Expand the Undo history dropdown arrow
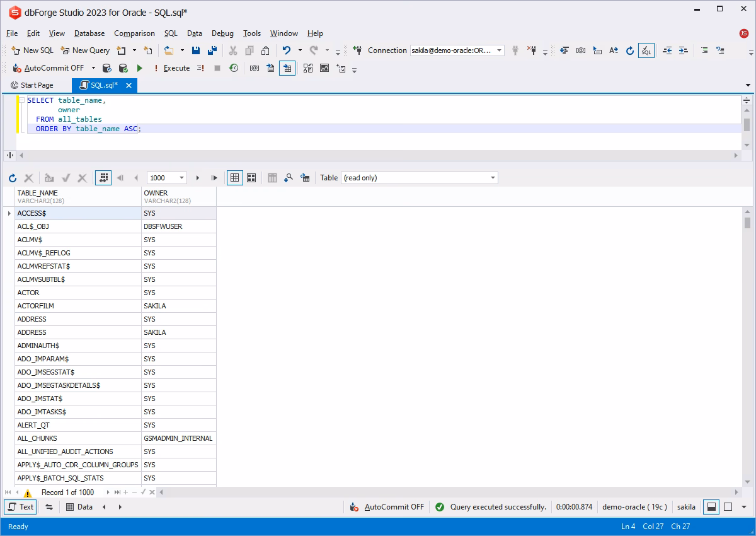Image resolution: width=756 pixels, height=536 pixels. pos(300,50)
